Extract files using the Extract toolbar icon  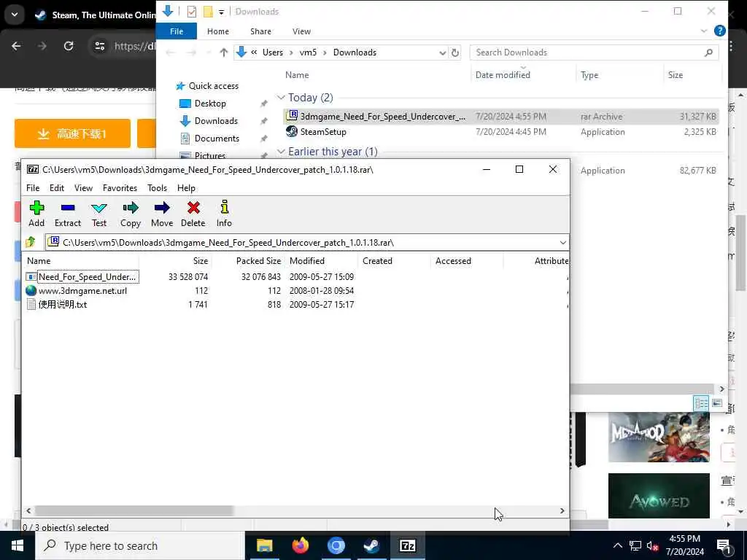click(x=68, y=214)
